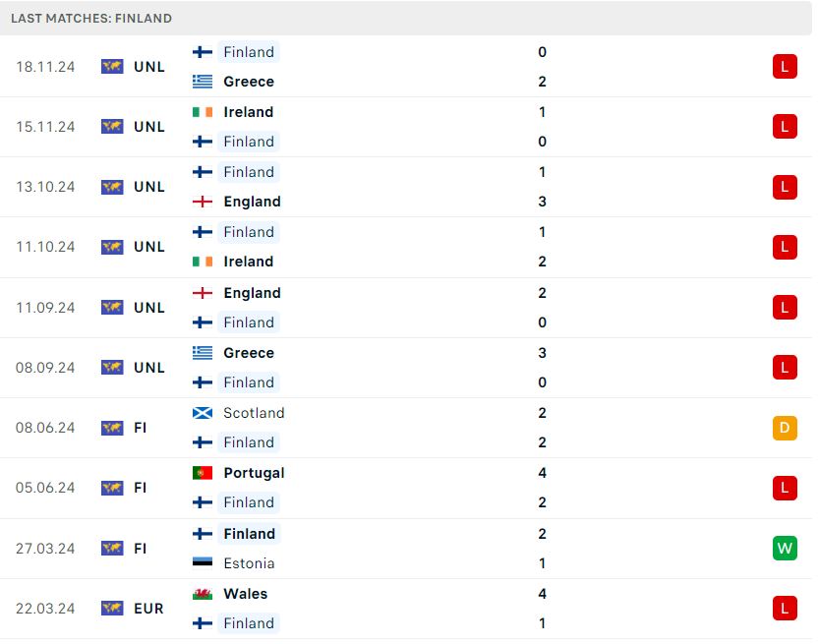Click the Last Matches: Finland header
Image resolution: width=818 pixels, height=644 pixels.
point(91,19)
